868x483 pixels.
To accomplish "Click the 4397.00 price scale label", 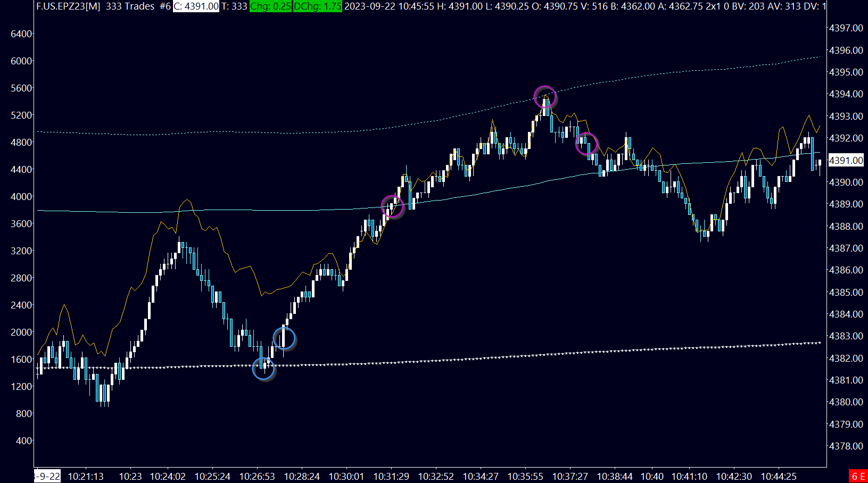I will 846,28.
